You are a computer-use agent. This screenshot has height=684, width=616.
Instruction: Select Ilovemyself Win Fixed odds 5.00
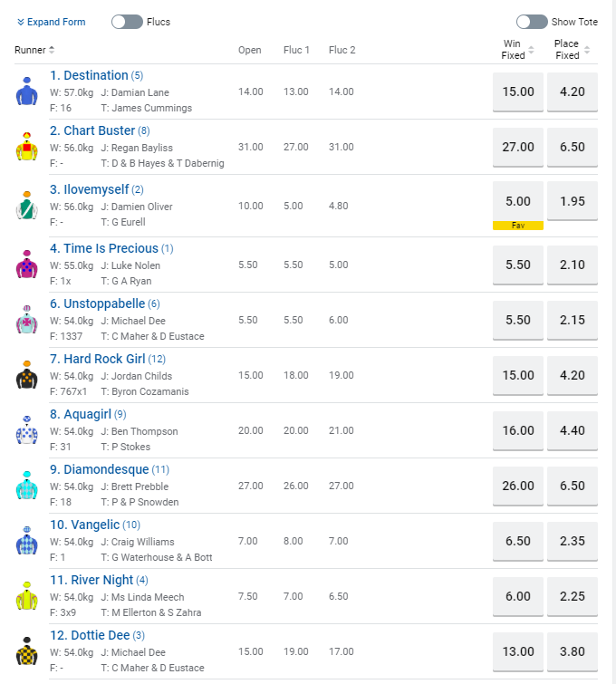tap(518, 201)
